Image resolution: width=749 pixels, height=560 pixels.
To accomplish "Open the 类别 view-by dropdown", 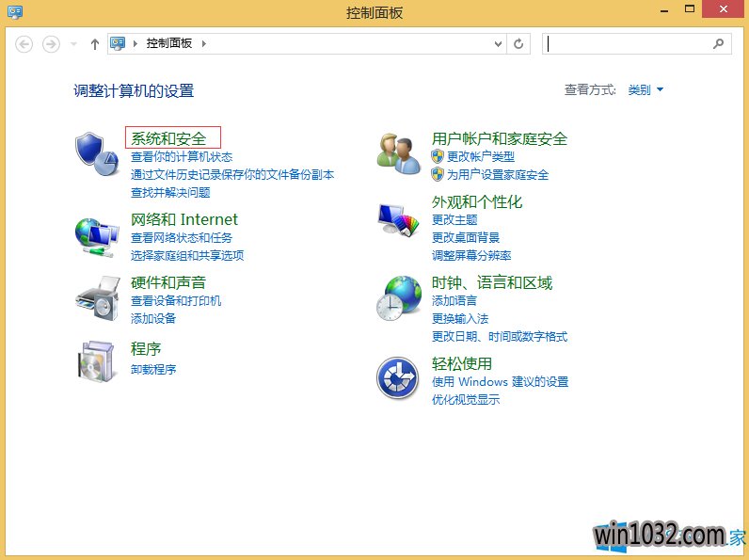I will point(645,90).
